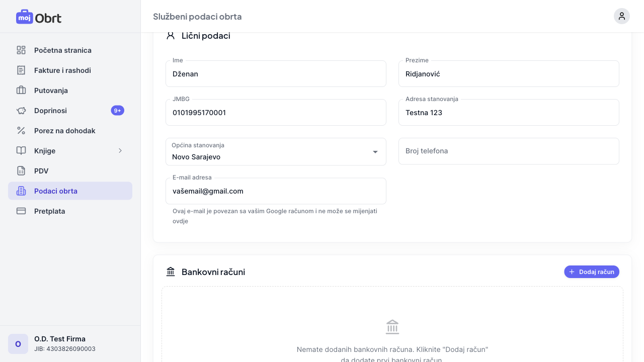Expand the Knjige submenu chevron
This screenshot has height=362, width=644.
click(x=120, y=151)
